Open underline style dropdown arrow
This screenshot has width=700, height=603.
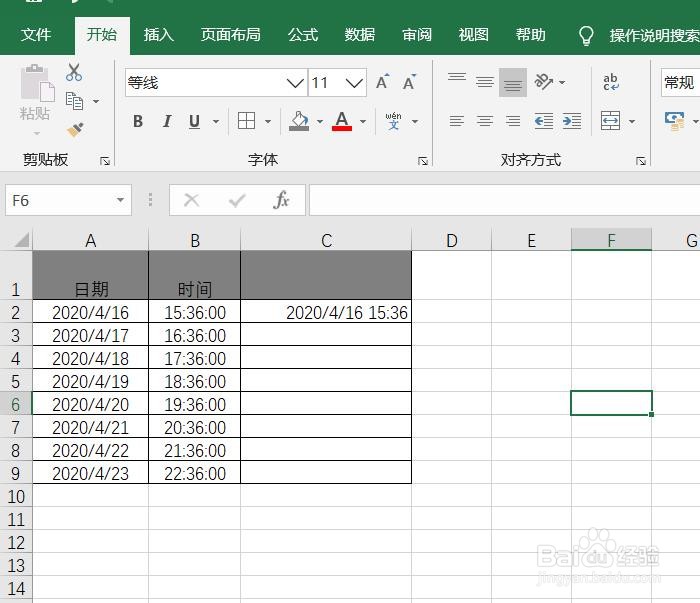pyautogui.click(x=216, y=121)
